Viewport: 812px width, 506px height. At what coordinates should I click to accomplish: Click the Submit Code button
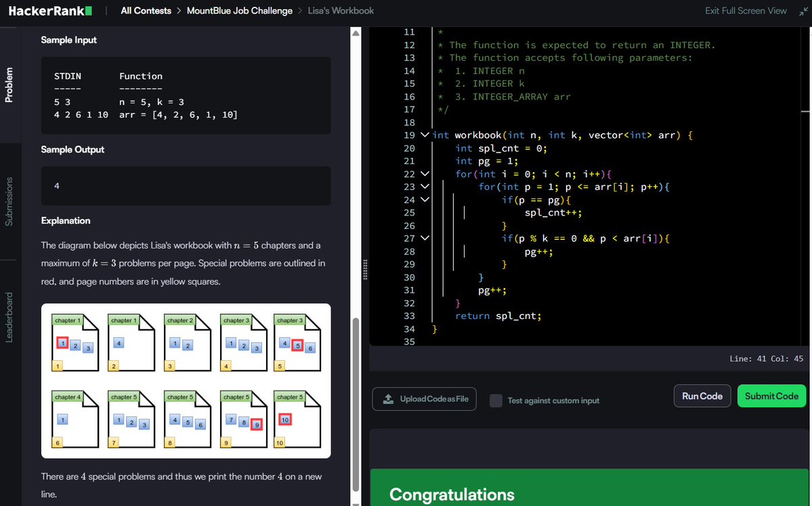coord(771,396)
